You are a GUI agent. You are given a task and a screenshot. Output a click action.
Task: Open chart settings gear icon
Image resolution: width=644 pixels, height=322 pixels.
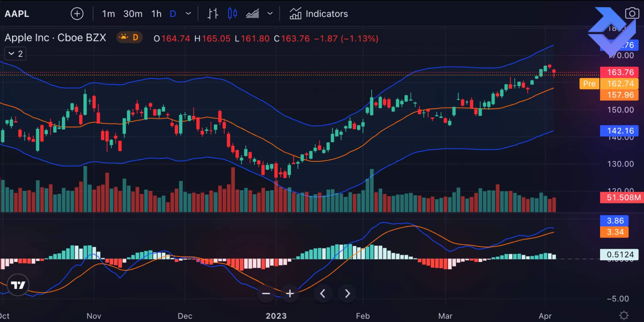coord(624,315)
